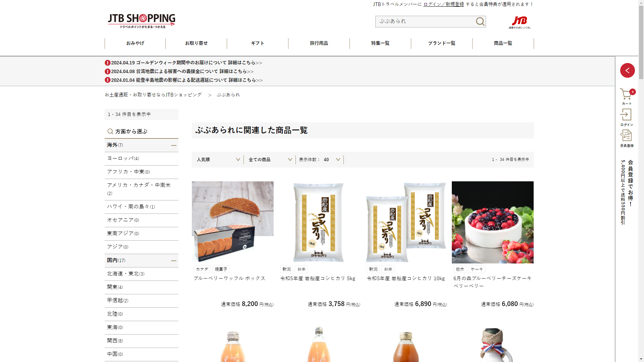Image resolution: width=644 pixels, height=362 pixels.
Task: Open the blueberry cheesecake product thumbnail
Action: pos(492,222)
